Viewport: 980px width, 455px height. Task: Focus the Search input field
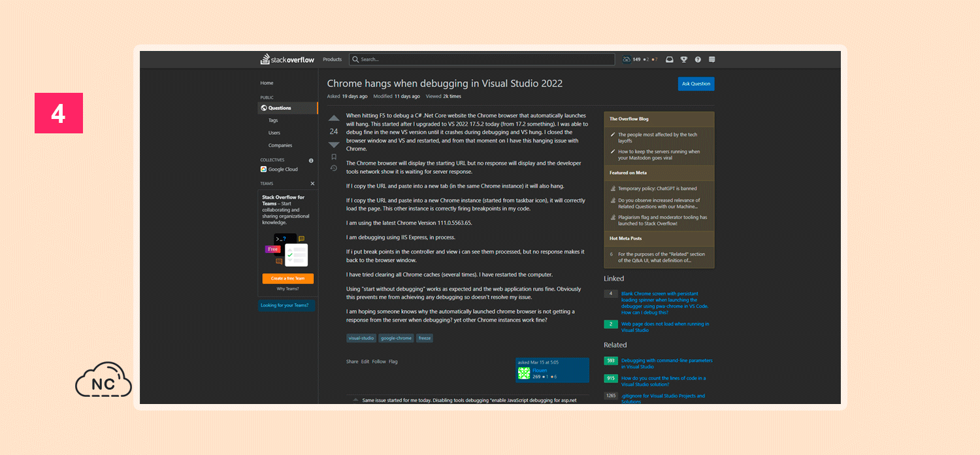482,59
